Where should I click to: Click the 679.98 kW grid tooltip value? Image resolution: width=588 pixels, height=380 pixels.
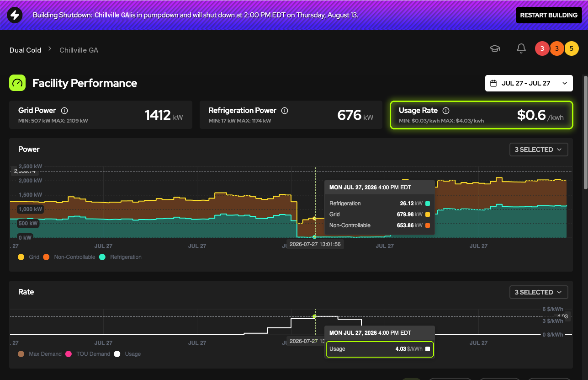(410, 214)
